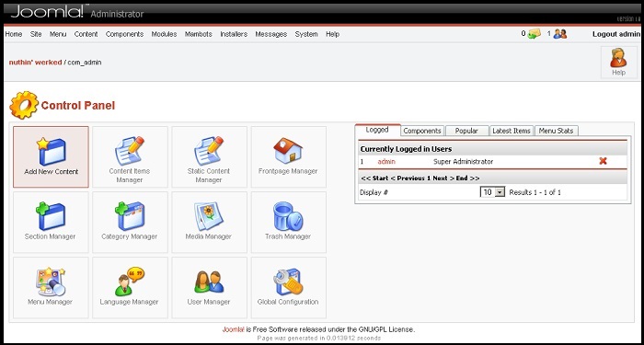Switch to the Menu Stats tab
This screenshot has width=644, height=345.
[556, 131]
